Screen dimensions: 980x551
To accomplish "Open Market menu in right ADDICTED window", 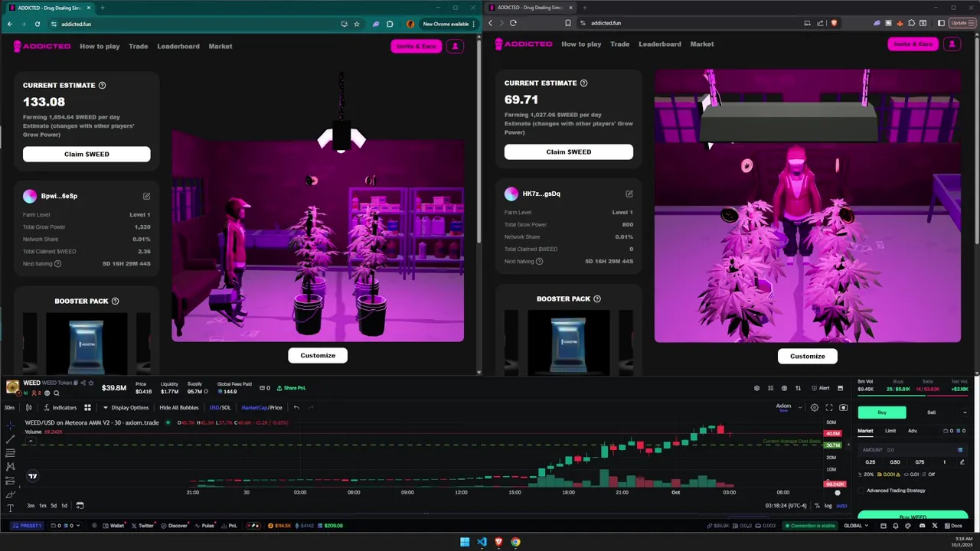I will (x=702, y=44).
